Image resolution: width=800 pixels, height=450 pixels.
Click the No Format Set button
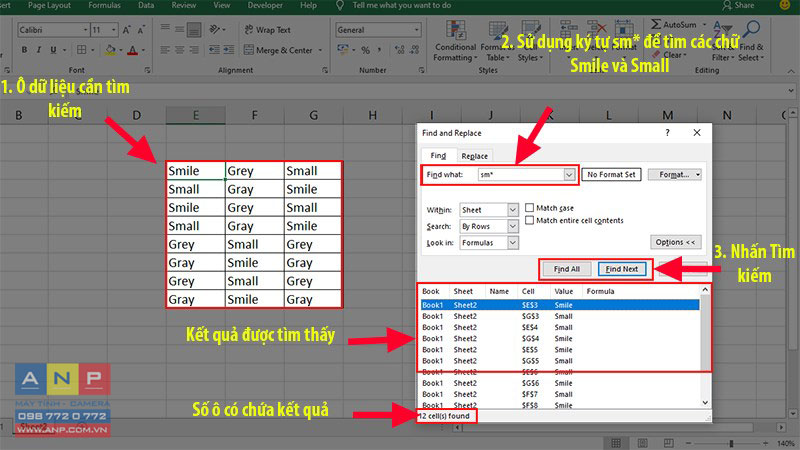coord(611,174)
